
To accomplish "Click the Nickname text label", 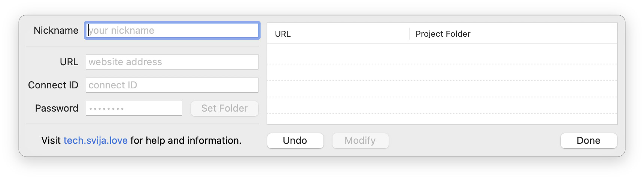I will (x=56, y=30).
